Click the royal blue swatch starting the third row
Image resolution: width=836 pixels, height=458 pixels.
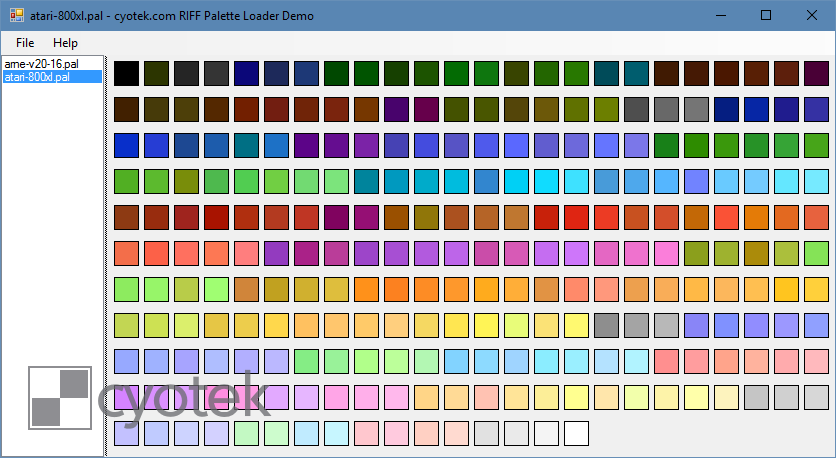tap(126, 145)
